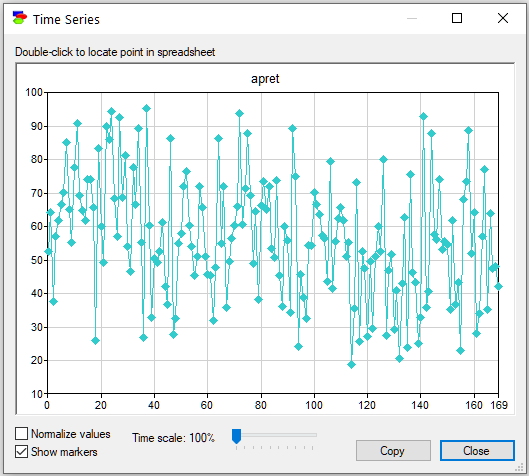The height and width of the screenshot is (476, 529).
Task: Enable the Normalize values checkbox
Action: (21, 433)
